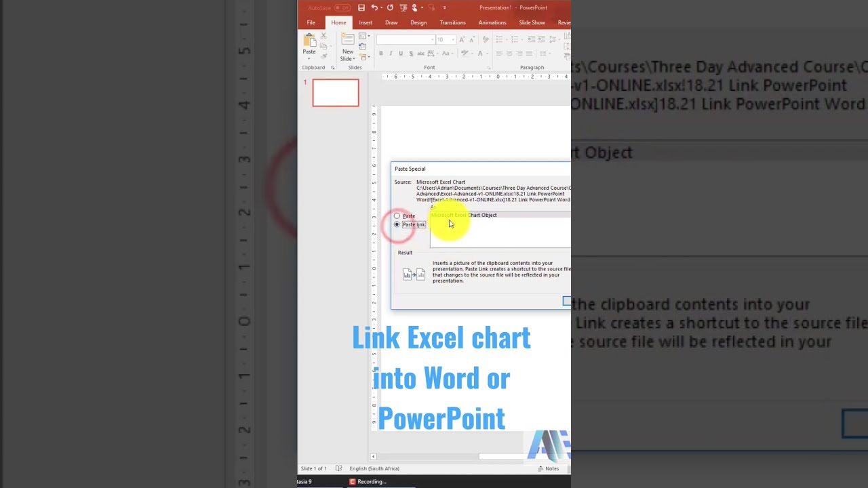
Task: Toggle the AutoSave switch
Action: coord(342,8)
